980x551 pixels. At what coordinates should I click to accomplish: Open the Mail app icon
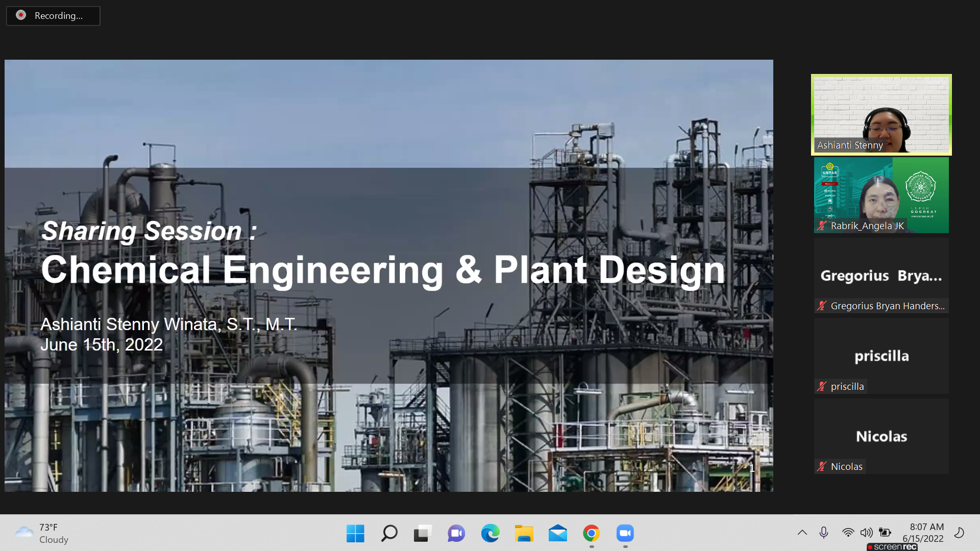(557, 534)
